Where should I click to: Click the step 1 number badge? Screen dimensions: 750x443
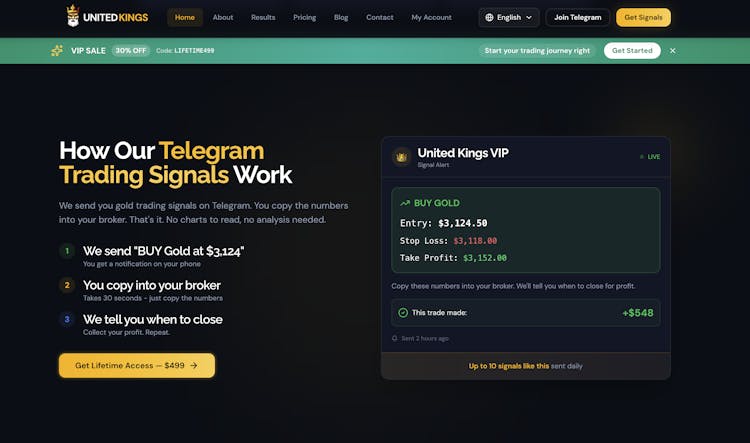pos(67,252)
